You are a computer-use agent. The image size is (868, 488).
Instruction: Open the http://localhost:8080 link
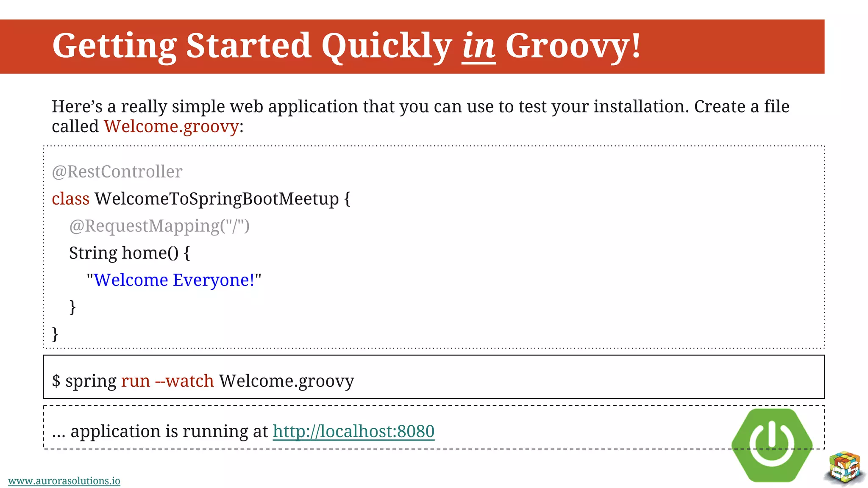tap(353, 431)
